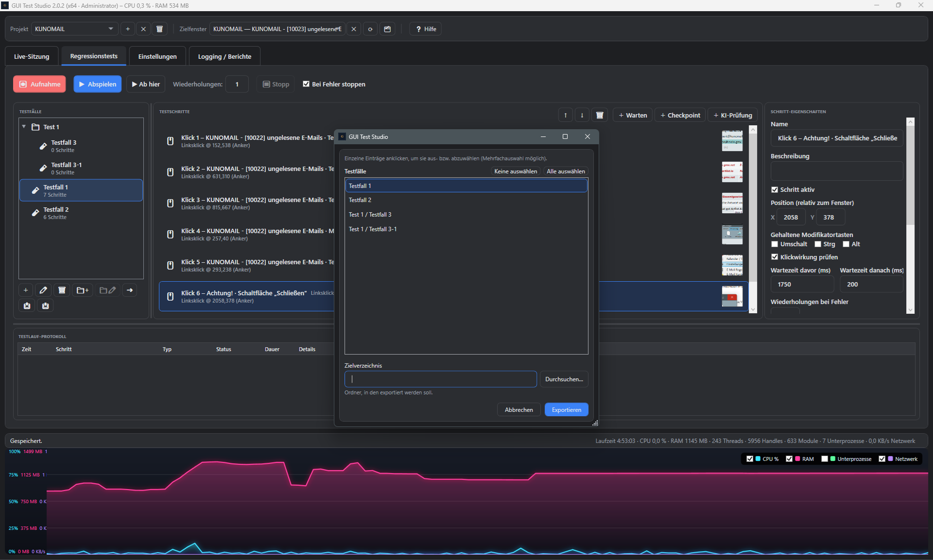Viewport: 933px width, 560px height.
Task: Click the import test cases icon below the list
Action: [x=46, y=306]
